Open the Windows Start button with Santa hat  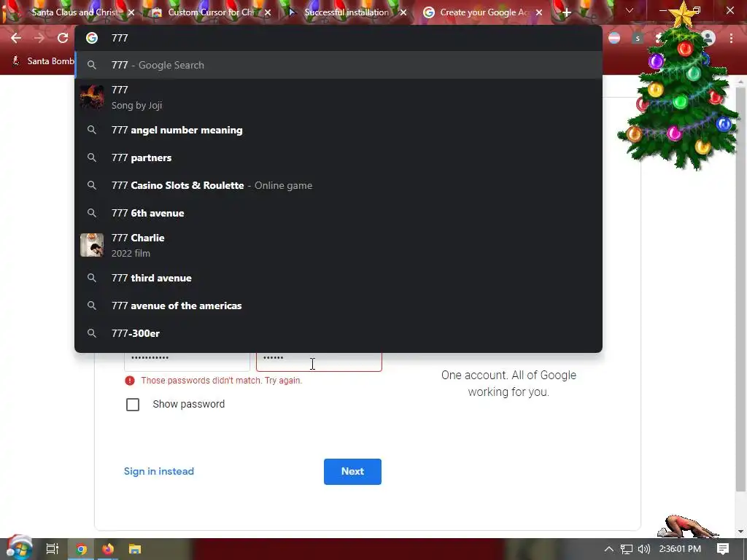pos(19,548)
